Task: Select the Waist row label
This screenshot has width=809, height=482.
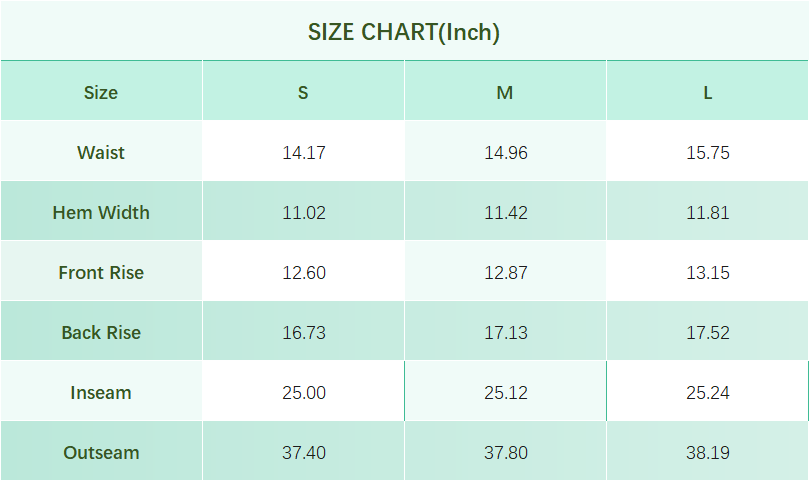Action: tap(101, 153)
